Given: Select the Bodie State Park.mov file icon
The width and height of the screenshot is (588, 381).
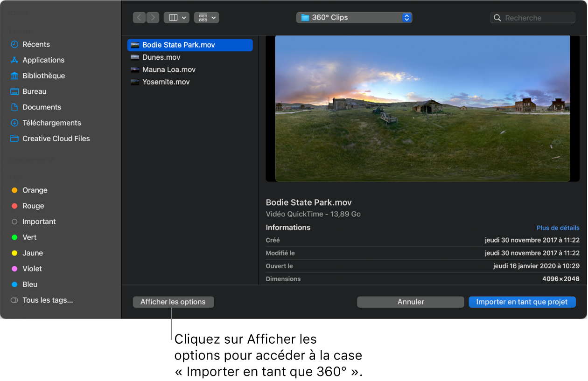Looking at the screenshot, I should click(135, 45).
